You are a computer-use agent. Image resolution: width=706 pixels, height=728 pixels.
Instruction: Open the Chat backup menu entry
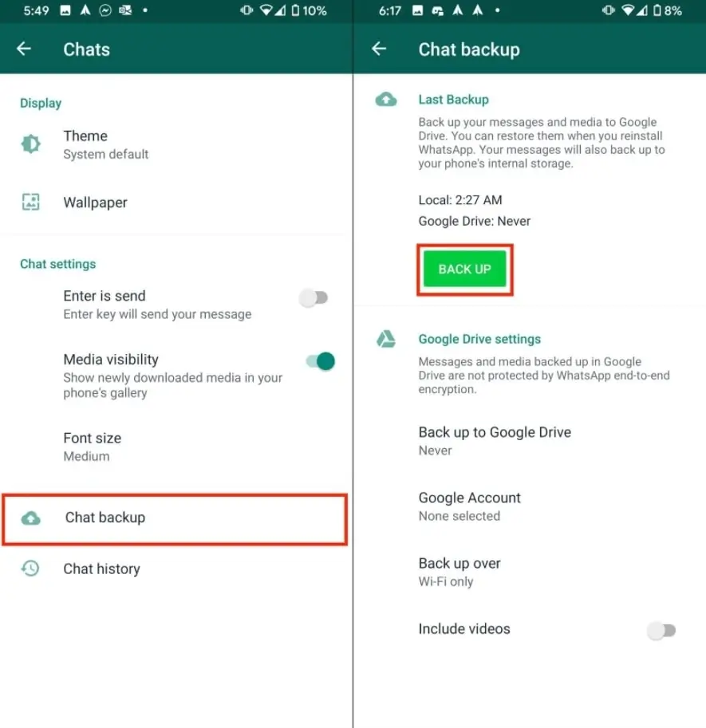click(x=175, y=518)
